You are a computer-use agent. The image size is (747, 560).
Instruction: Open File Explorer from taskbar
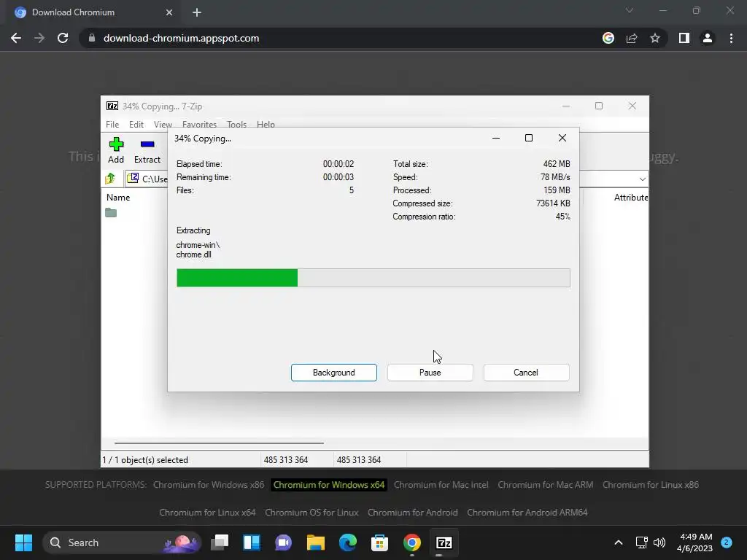315,542
